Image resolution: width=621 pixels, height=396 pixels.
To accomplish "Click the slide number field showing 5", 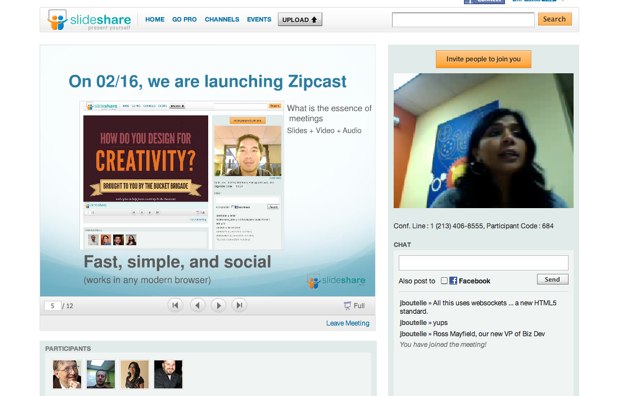I will [x=53, y=306].
